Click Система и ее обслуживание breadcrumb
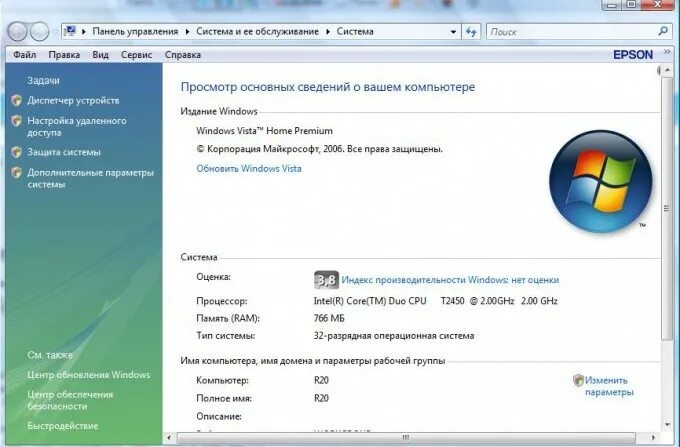Viewport: 680px width, 447px height. (x=258, y=32)
